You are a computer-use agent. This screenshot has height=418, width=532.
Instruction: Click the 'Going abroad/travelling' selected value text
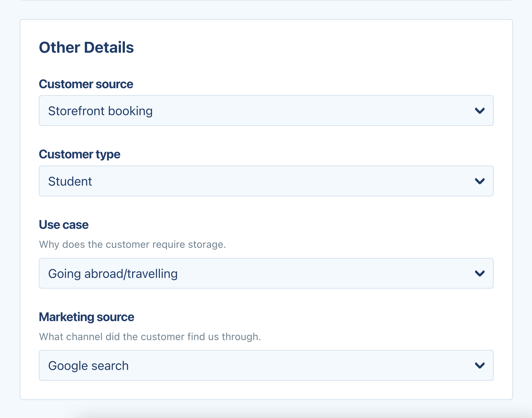113,274
